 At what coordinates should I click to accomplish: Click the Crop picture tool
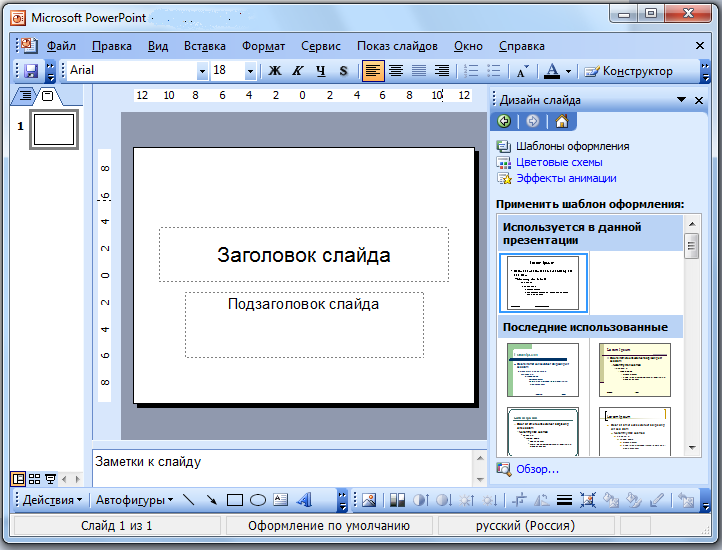coord(520,500)
